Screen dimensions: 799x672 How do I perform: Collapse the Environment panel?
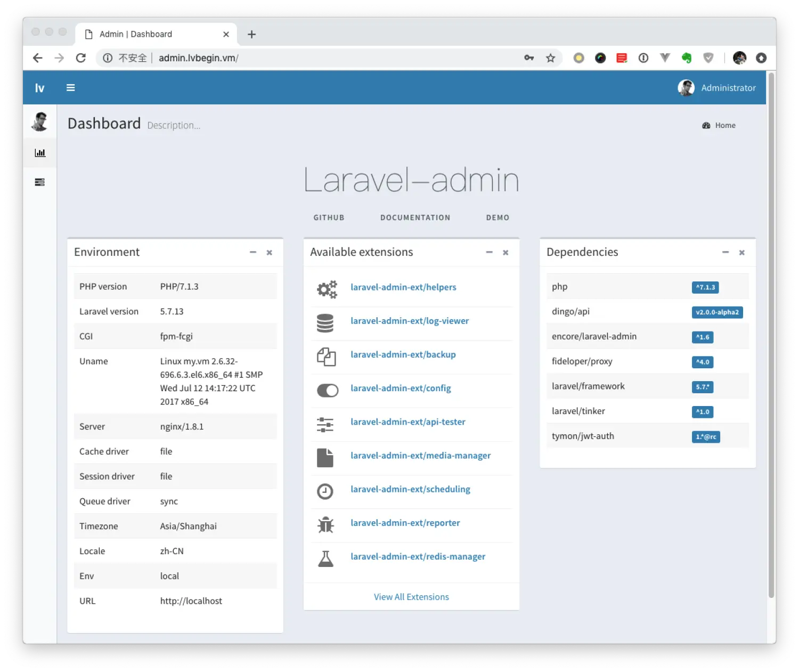coord(253,252)
